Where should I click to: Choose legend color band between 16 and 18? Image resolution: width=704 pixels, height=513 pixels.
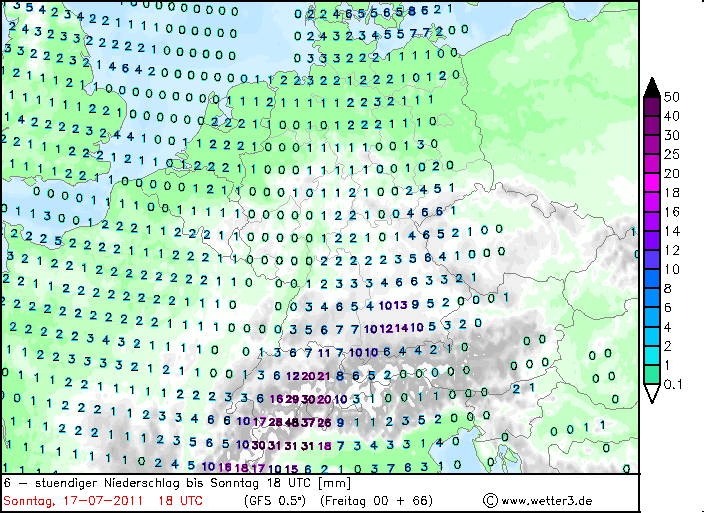click(x=652, y=202)
